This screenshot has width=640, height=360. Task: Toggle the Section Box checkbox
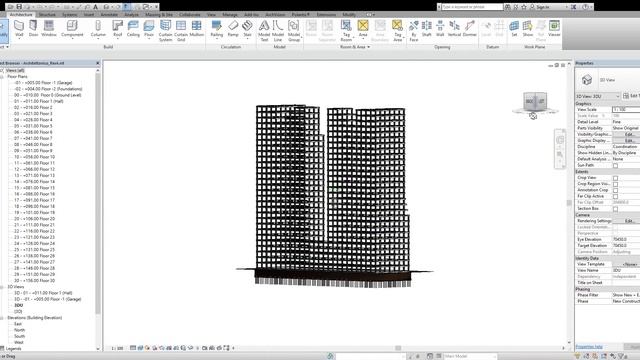tap(616, 209)
